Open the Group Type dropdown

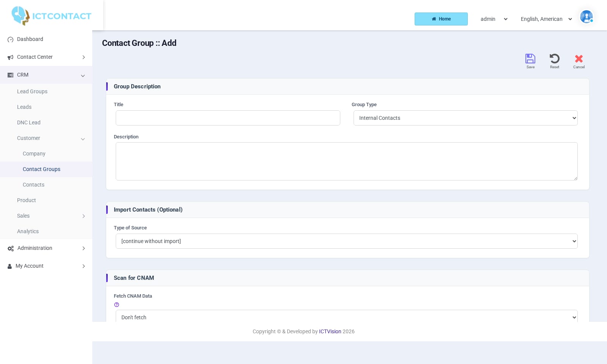coord(465,118)
